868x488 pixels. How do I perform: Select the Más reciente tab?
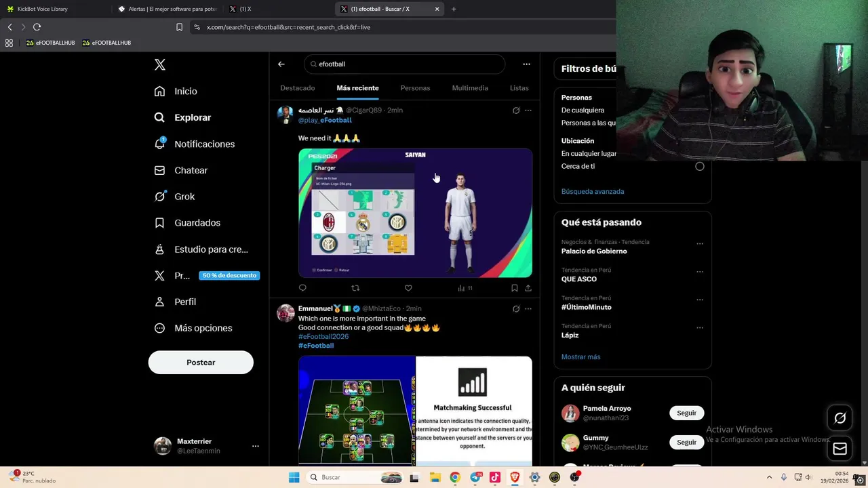(357, 88)
